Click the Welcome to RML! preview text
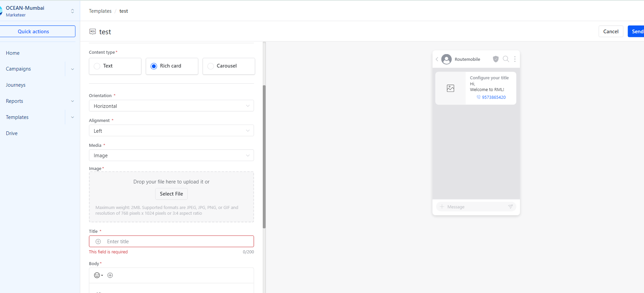The width and height of the screenshot is (644, 293). point(487,90)
